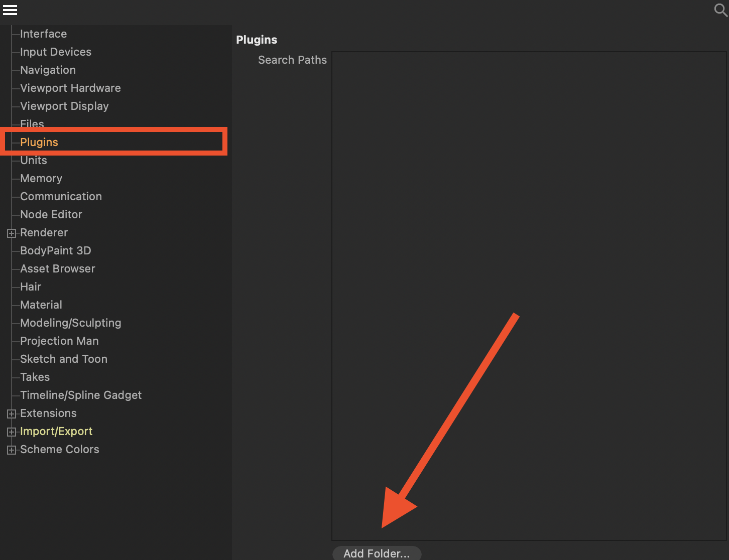Expand the Extensions category
The height and width of the screenshot is (560, 729).
coord(11,413)
